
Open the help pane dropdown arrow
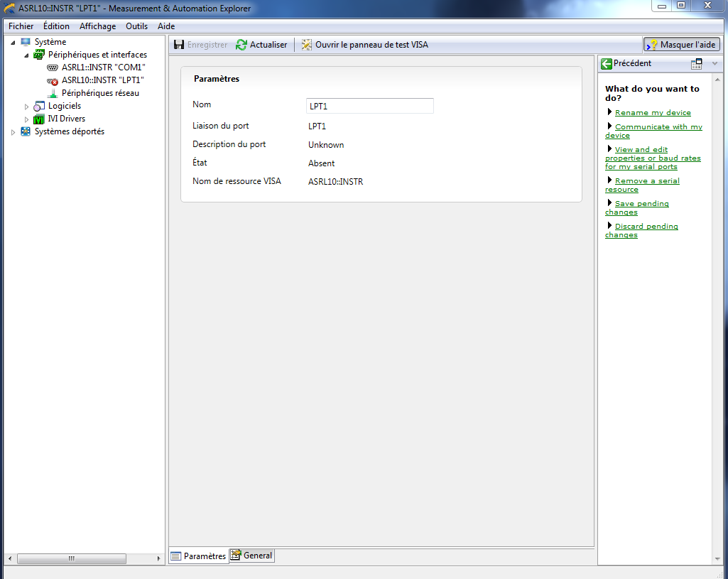tap(715, 64)
